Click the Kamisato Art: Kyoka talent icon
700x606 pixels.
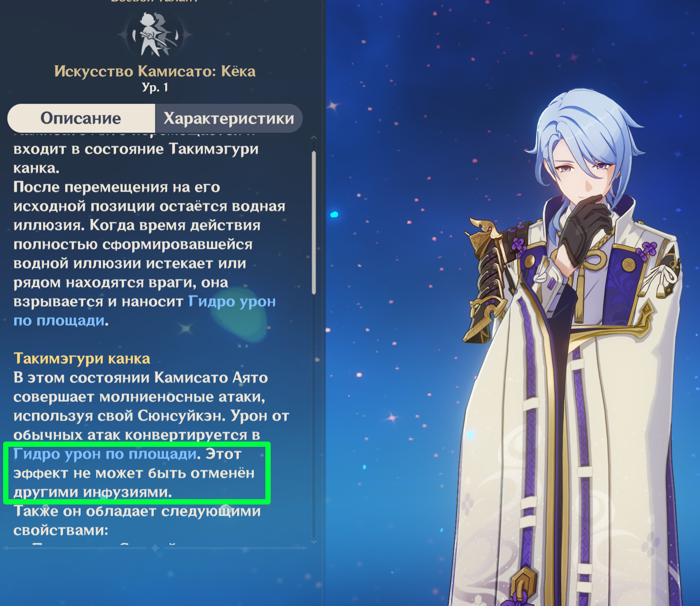(154, 35)
